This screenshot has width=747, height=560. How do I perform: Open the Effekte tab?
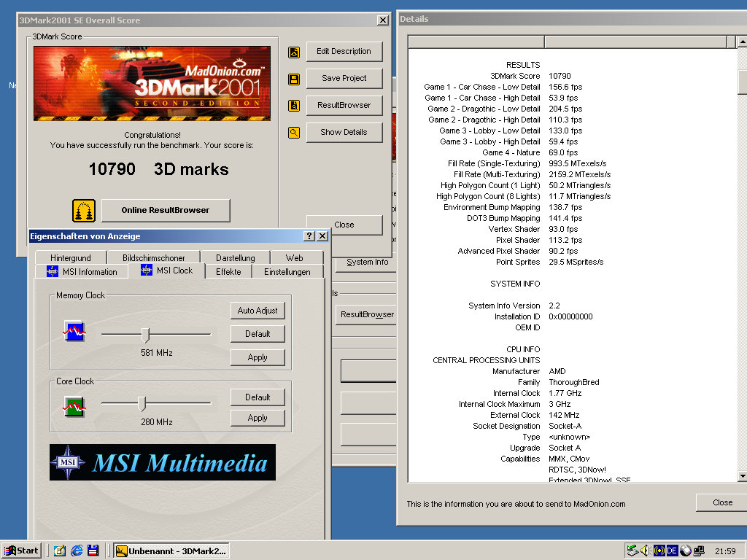click(228, 271)
